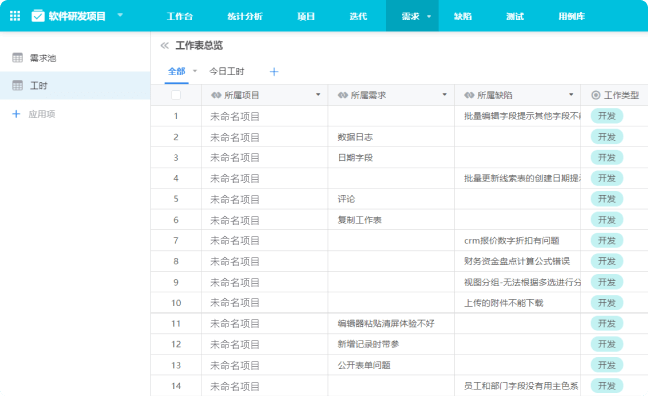Click the 工时 table icon in sidebar
Screen dimensions: 648x396
pos(17,85)
